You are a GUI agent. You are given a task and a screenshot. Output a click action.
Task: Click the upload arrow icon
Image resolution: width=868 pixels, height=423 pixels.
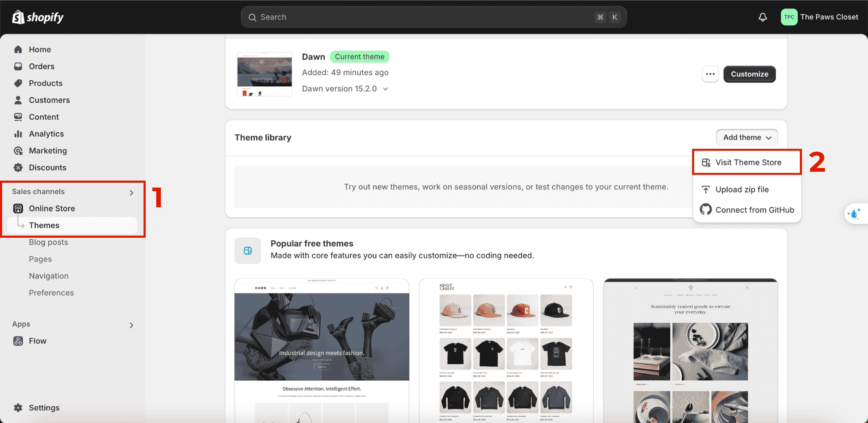click(x=706, y=190)
